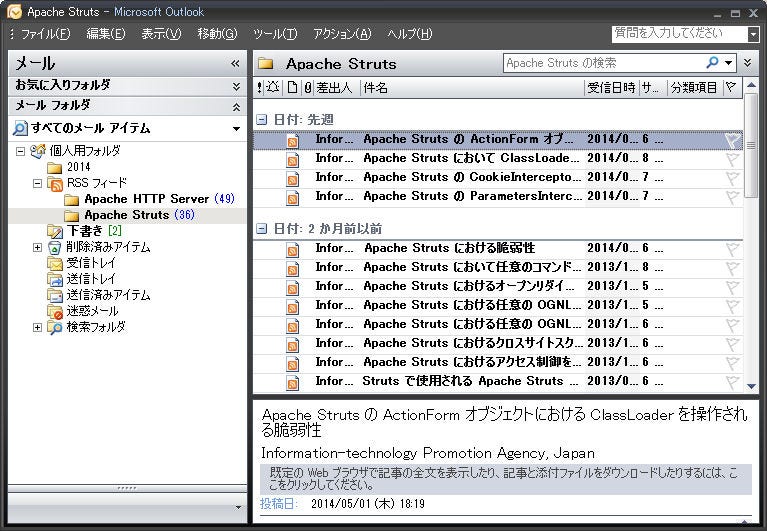Image resolution: width=767 pixels, height=531 pixels.
Task: Flag the ClassLoade... message
Action: pos(732,159)
